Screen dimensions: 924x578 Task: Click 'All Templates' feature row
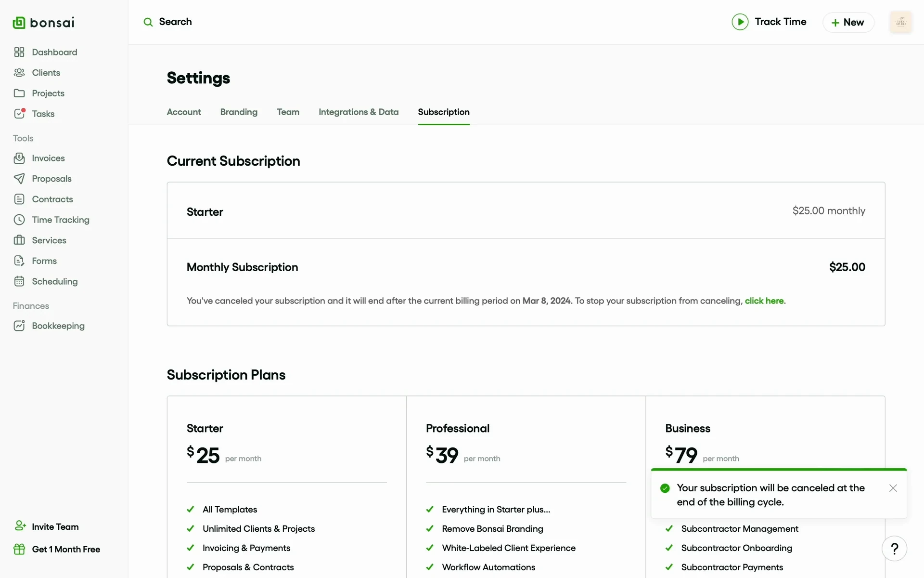pyautogui.click(x=230, y=509)
